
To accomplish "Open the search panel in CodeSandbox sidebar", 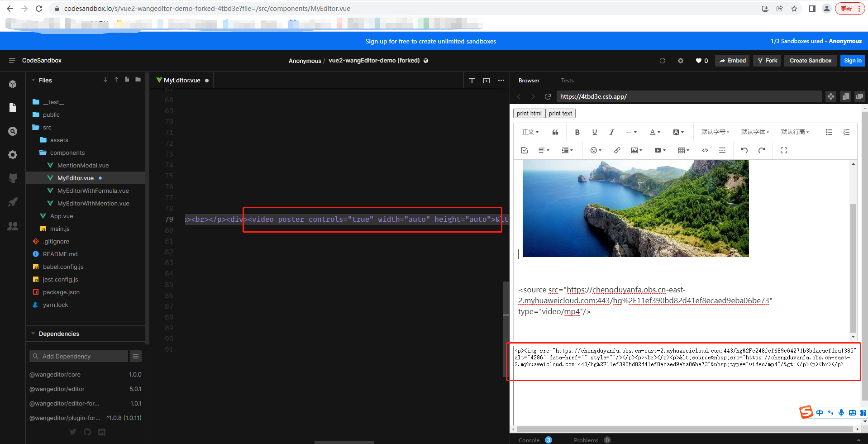I will pyautogui.click(x=12, y=131).
